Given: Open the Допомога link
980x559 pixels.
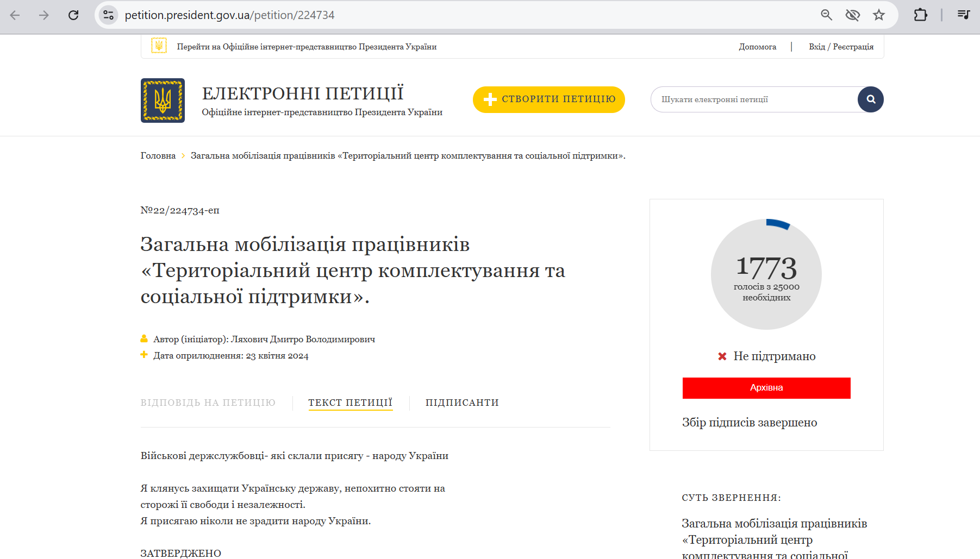Looking at the screenshot, I should [758, 47].
